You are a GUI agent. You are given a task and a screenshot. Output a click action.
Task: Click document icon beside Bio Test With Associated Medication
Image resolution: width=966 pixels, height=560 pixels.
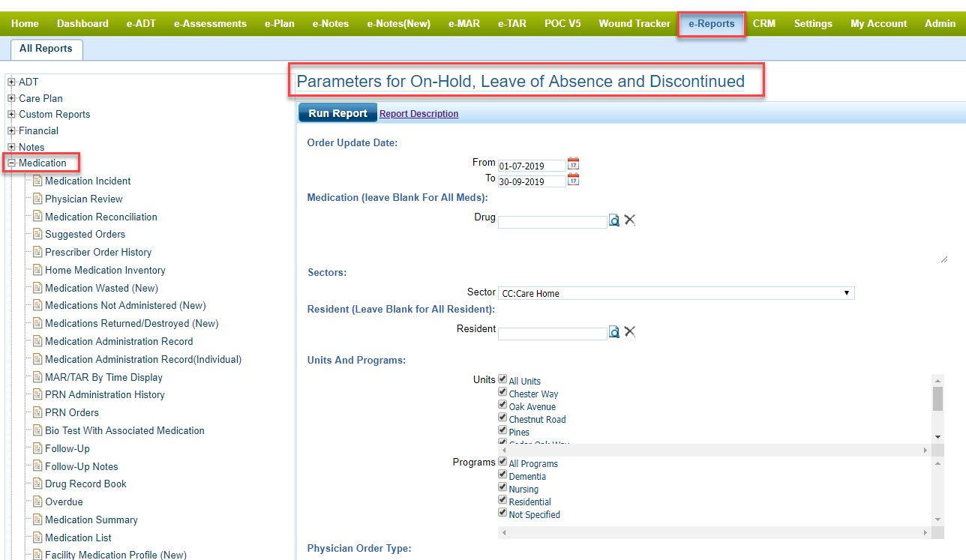click(37, 430)
